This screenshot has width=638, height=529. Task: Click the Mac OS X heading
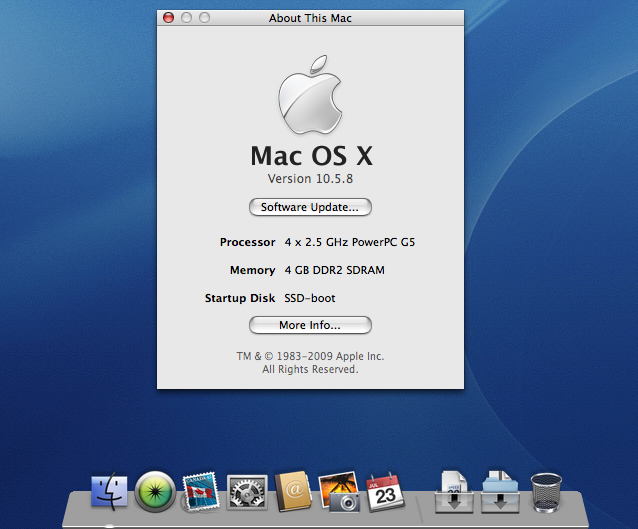click(311, 156)
